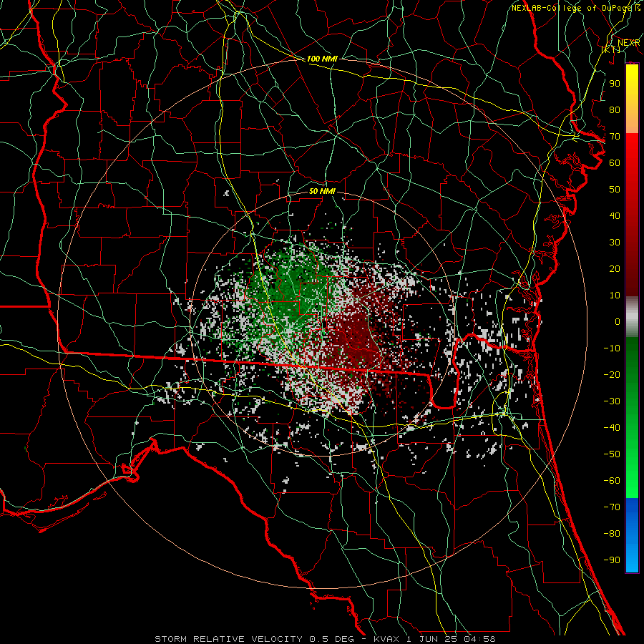Select the "0" value on velocity scale
This screenshot has height=644, width=644.
(618, 321)
